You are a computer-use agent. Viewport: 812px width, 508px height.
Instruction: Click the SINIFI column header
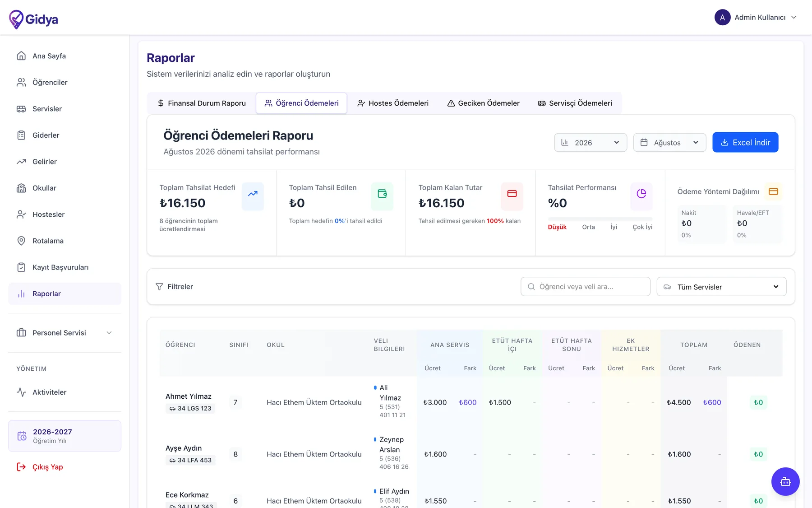pos(239,345)
